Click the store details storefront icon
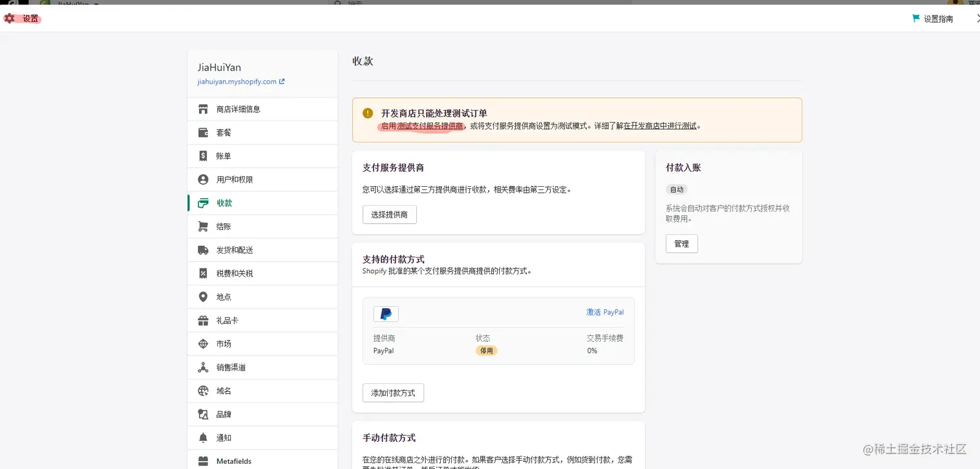The image size is (980, 469). pos(203,109)
